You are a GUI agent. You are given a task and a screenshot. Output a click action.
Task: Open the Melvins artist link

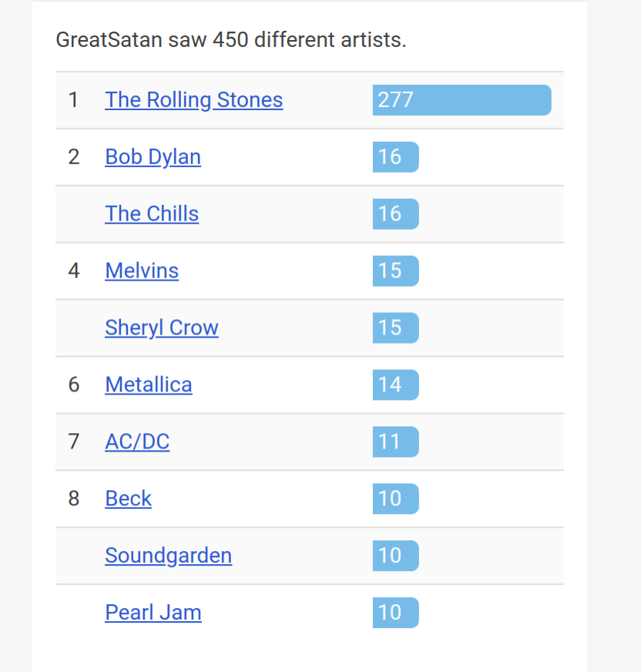(x=142, y=271)
